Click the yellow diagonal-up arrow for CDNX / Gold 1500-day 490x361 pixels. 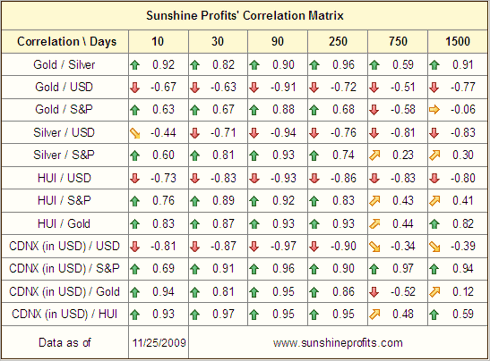click(435, 292)
